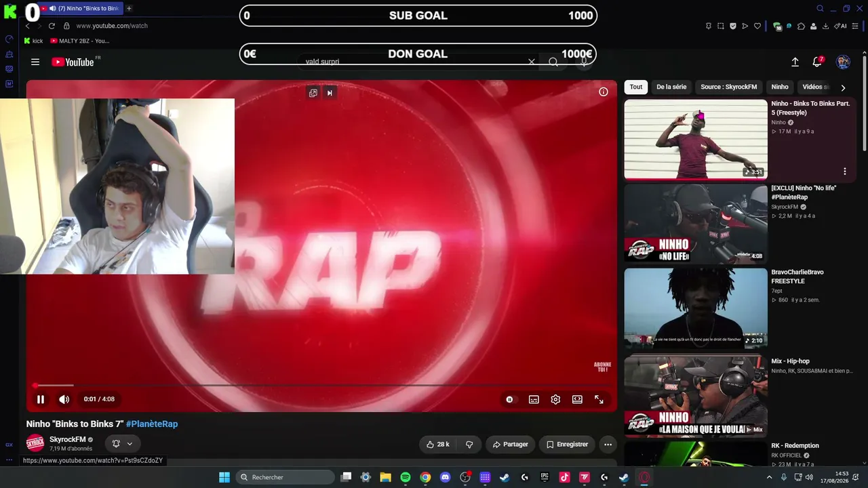Pop out the video with the detach icon

click(x=313, y=93)
